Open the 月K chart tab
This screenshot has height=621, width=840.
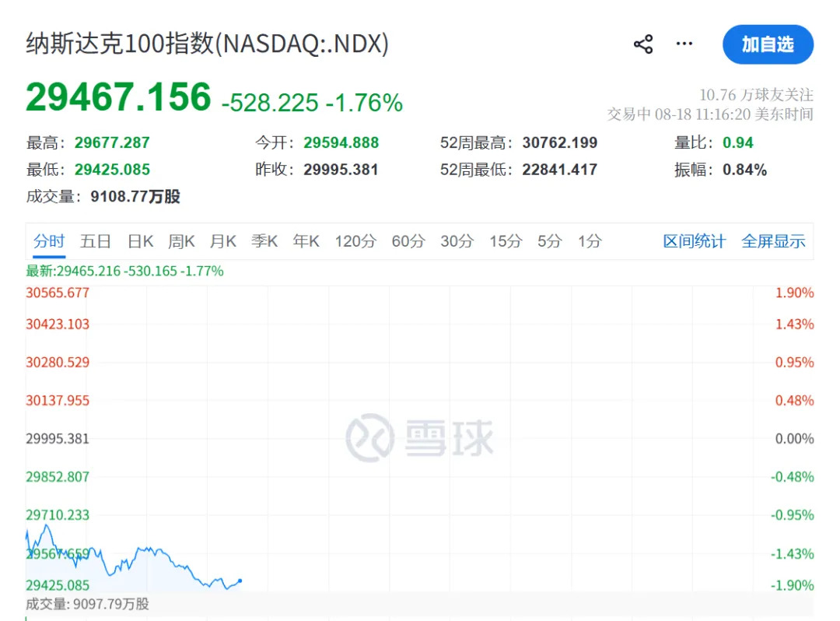223,241
